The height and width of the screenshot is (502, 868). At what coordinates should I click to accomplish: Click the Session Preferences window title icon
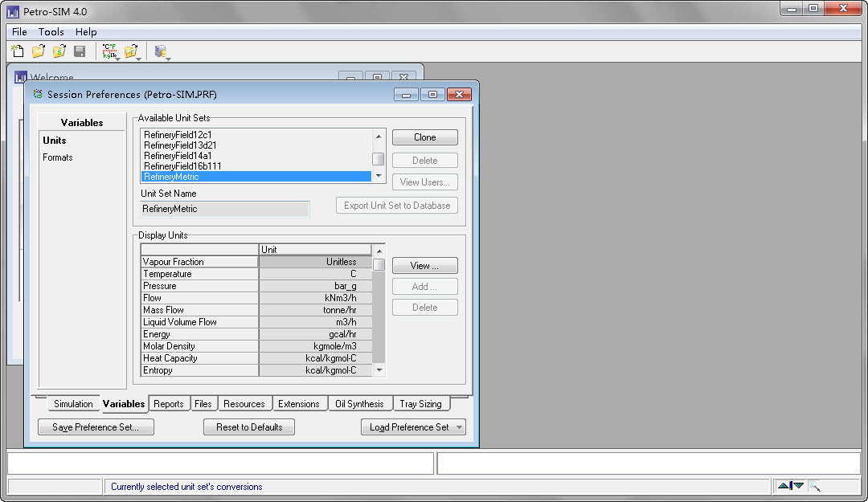pyautogui.click(x=38, y=94)
